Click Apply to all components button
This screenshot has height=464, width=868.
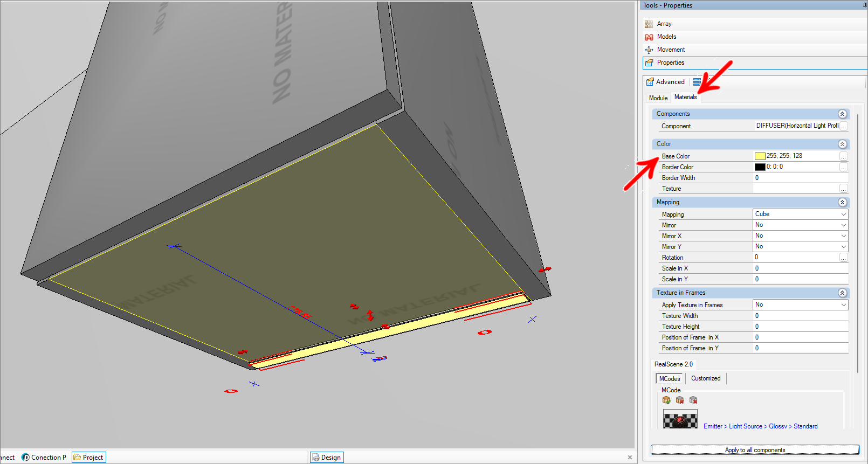coord(755,450)
